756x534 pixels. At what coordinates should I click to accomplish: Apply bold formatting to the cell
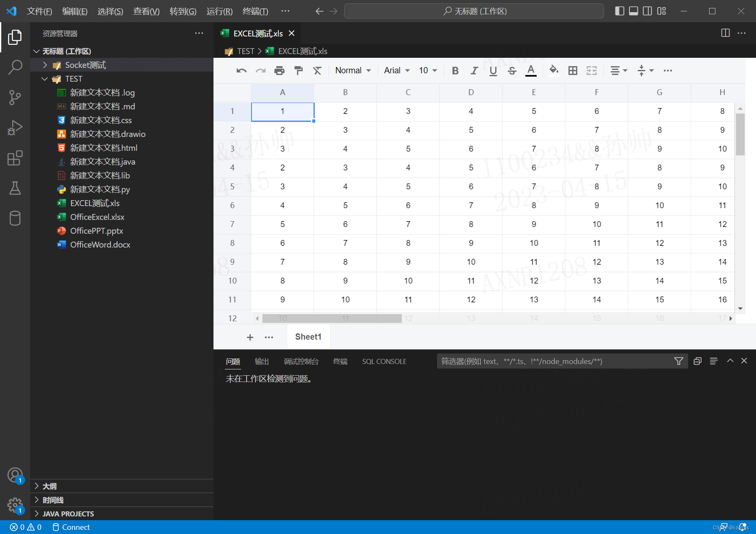click(x=455, y=70)
